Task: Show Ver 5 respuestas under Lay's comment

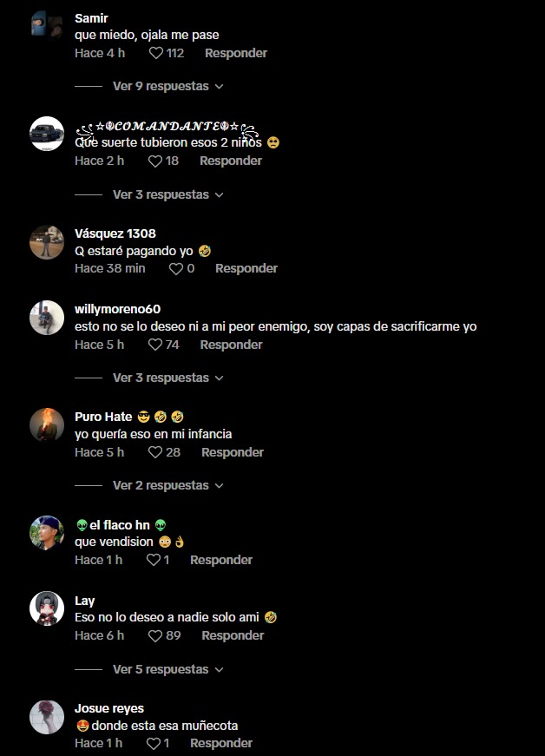Action: click(x=168, y=669)
